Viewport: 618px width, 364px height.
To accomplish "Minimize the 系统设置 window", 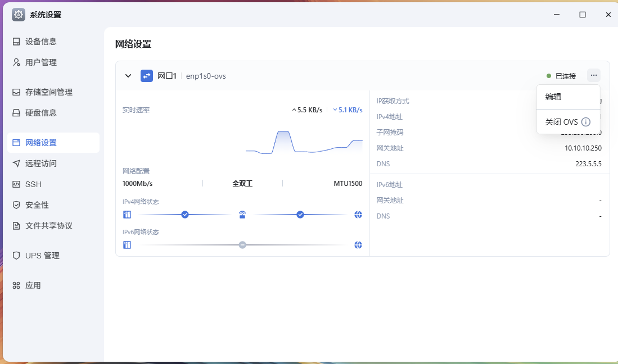I will point(557,15).
